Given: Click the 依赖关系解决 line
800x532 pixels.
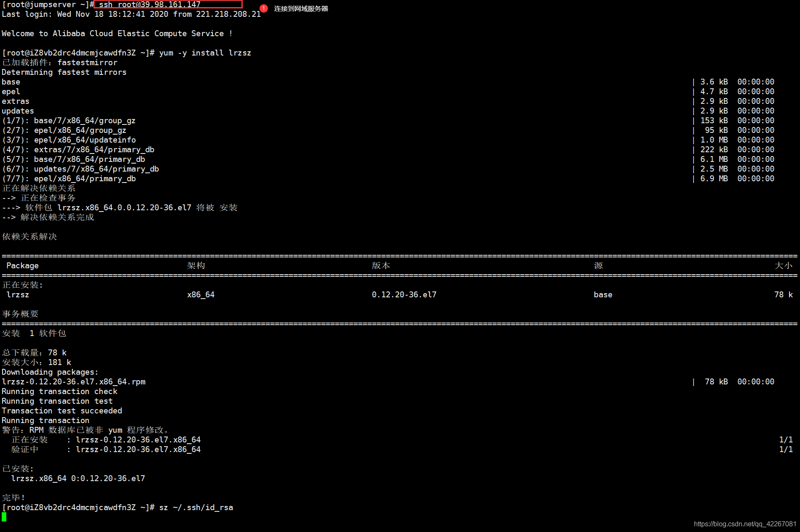Looking at the screenshot, I should point(29,236).
